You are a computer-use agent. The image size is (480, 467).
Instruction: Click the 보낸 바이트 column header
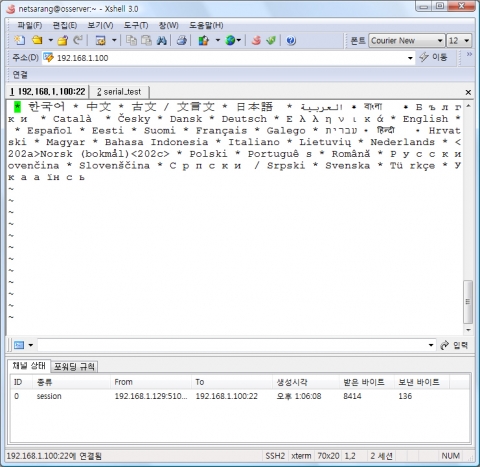tap(422, 382)
